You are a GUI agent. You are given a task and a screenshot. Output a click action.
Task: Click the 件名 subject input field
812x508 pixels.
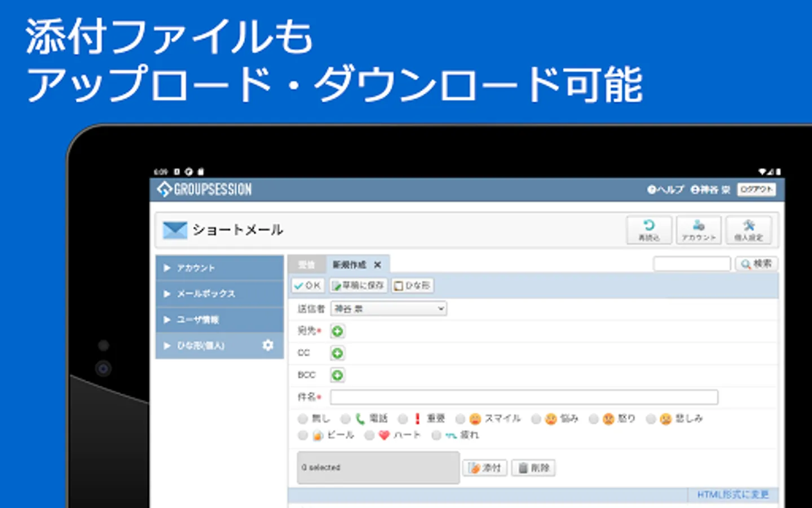click(524, 397)
